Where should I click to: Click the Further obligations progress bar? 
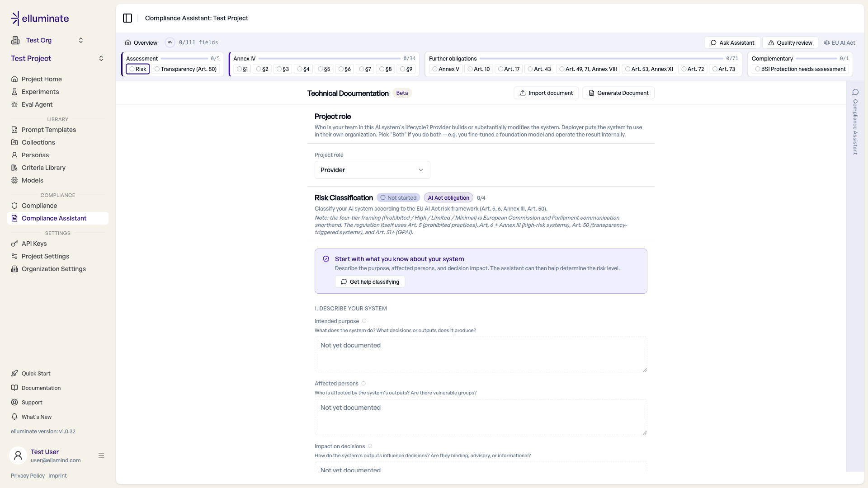[601, 59]
